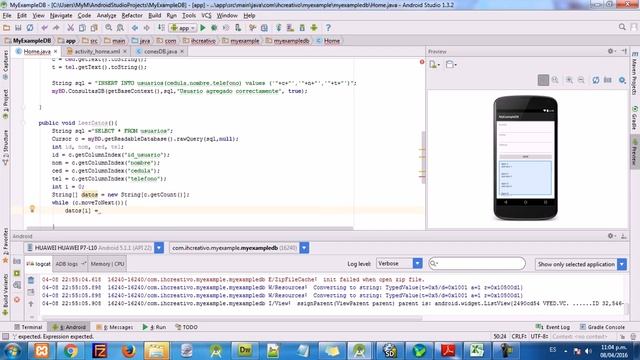This screenshot has height=360, width=640.
Task: Open the Event Log button
Action: (553, 327)
